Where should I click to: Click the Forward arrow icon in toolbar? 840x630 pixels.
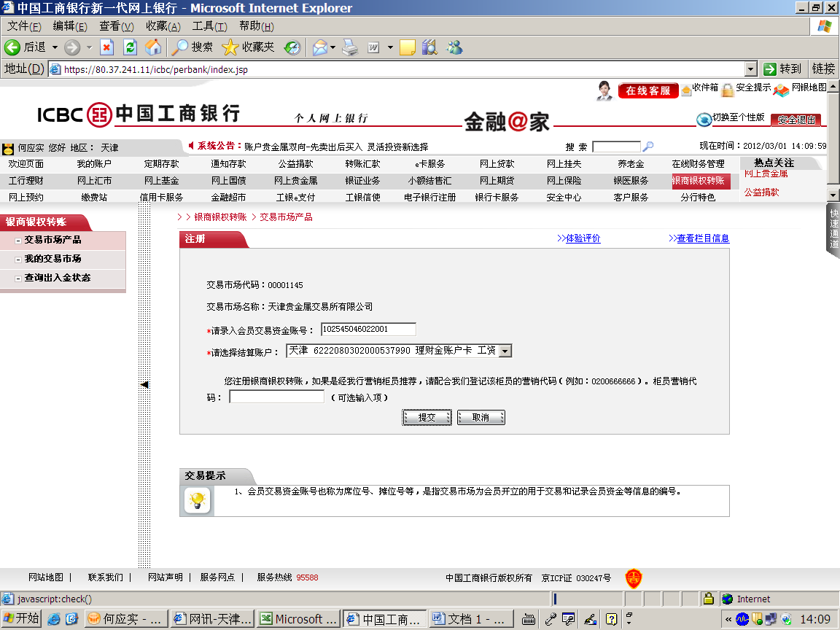coord(71,47)
